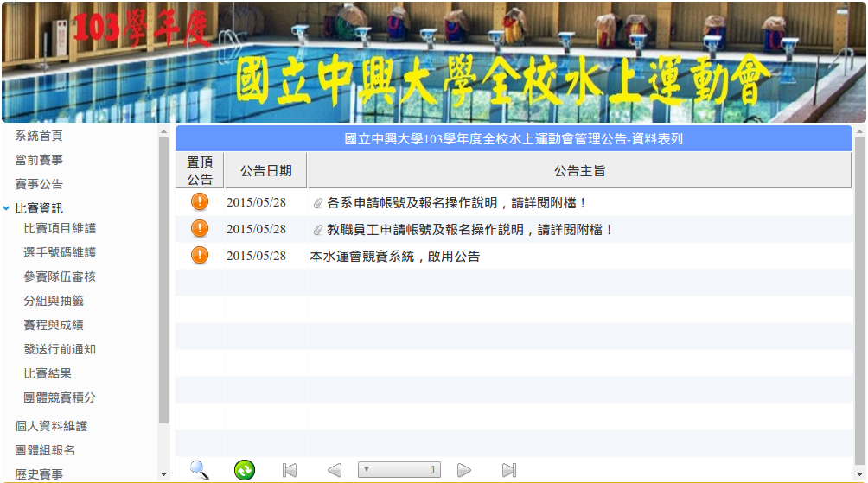The height and width of the screenshot is (483, 868).
Task: Open 當前賽事 in sidebar
Action: (39, 160)
